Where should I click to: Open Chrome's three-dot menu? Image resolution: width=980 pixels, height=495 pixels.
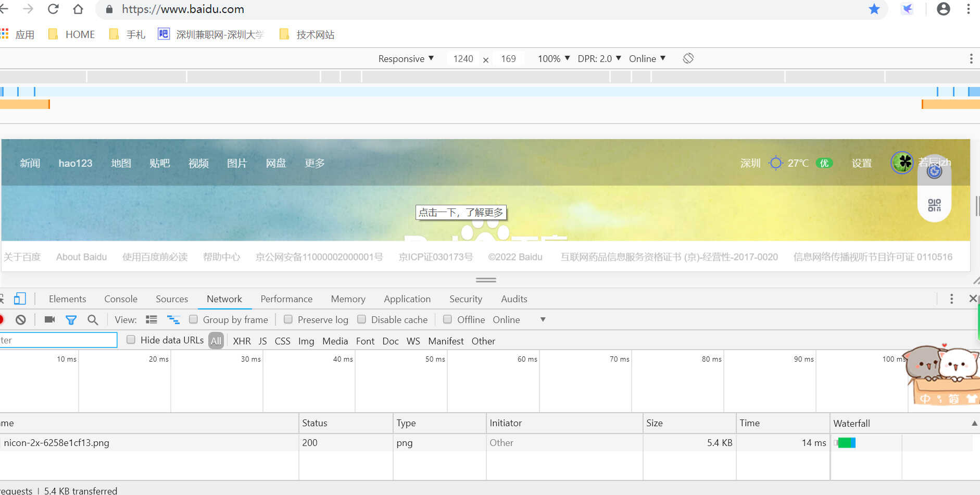pos(969,9)
